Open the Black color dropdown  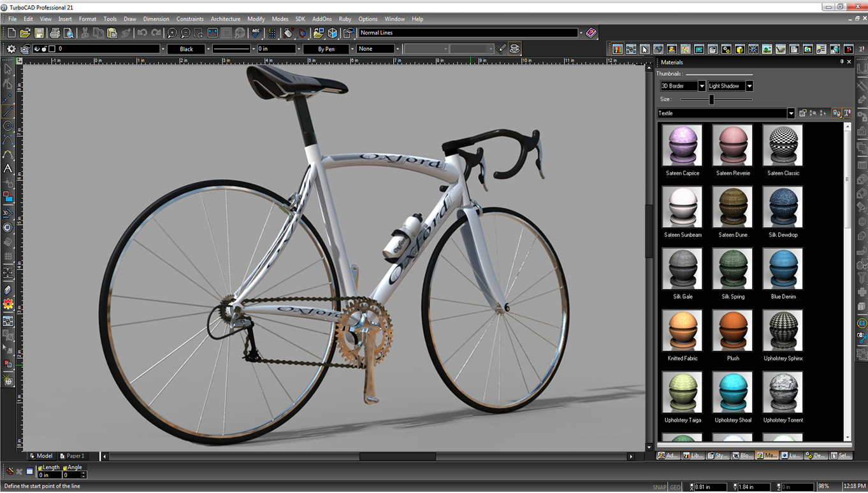208,49
